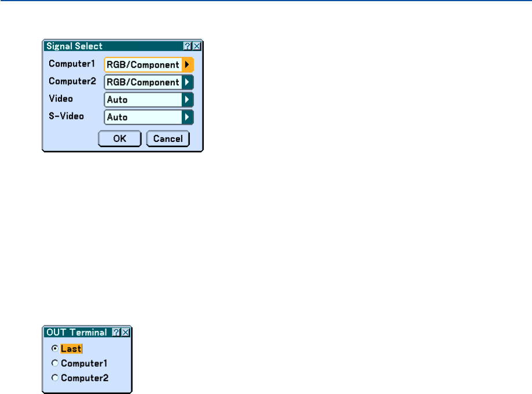Click Cancel in Signal Select
532x394 pixels.
point(168,138)
